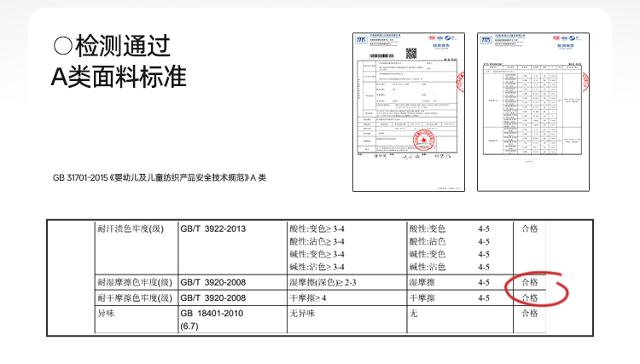Click the requirement '酸性:沾色≥ 3-4'
This screenshot has height=364, width=640.
click(317, 242)
